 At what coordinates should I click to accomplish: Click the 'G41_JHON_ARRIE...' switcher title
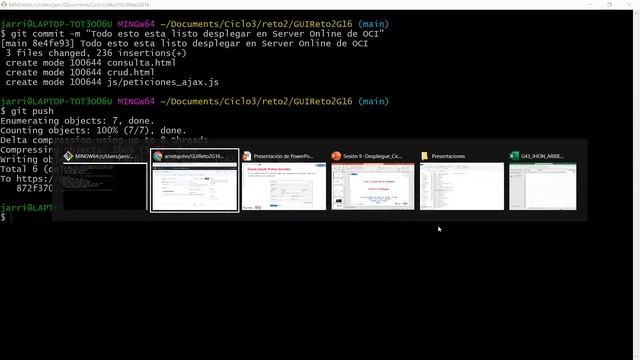pos(542,156)
